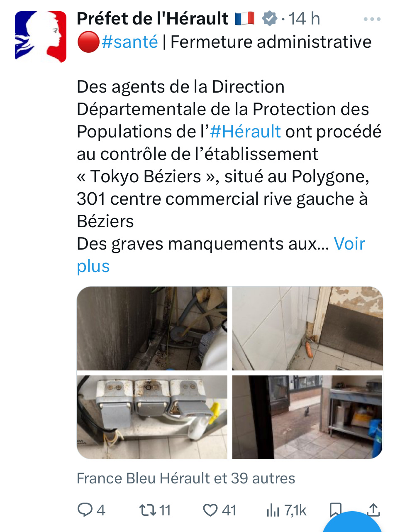Click the Préfet de l'Hérault account name
The width and height of the screenshot is (395, 532).
pyautogui.click(x=153, y=19)
